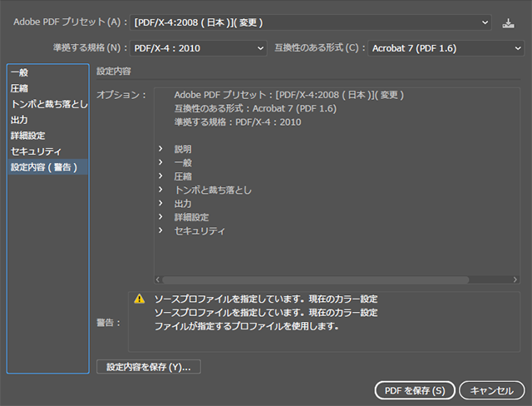This screenshot has width=532, height=406.
Task: Click the 設定内容を保存 (Y)... button
Action: 149,367
